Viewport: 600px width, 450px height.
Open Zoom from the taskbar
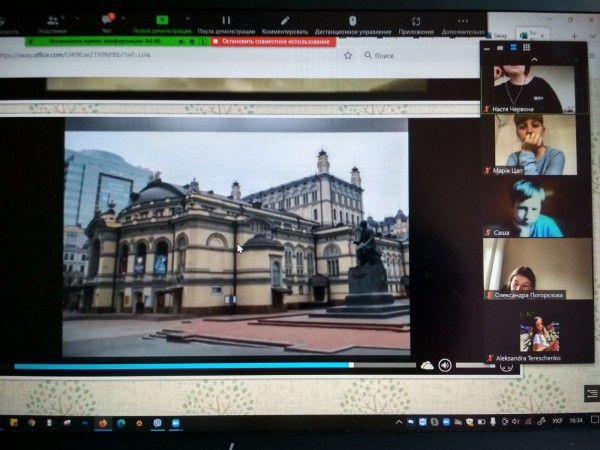point(176,423)
